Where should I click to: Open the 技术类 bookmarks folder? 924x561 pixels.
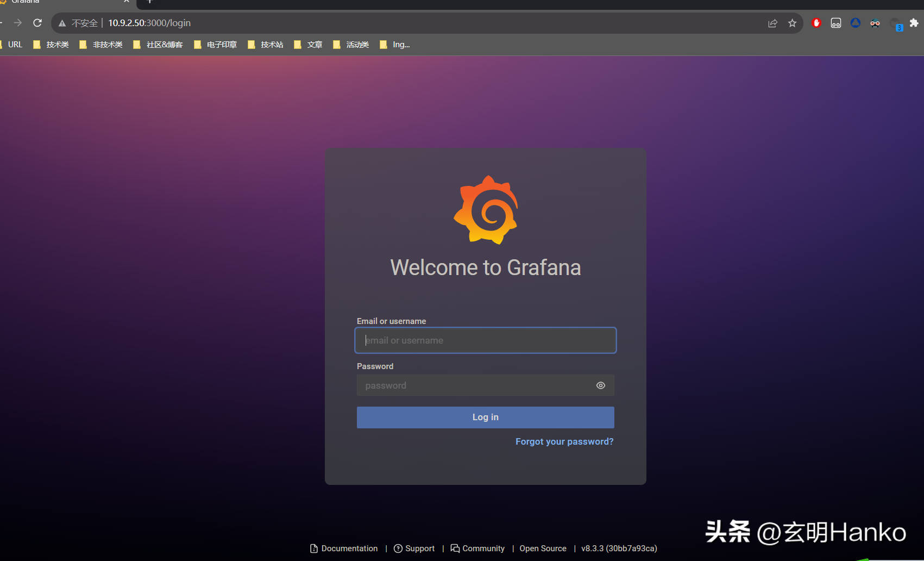(x=51, y=45)
